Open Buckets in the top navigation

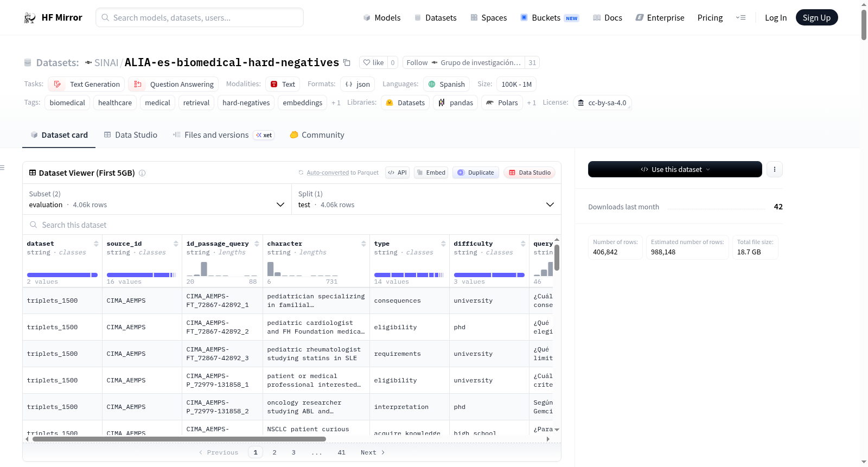click(x=550, y=17)
